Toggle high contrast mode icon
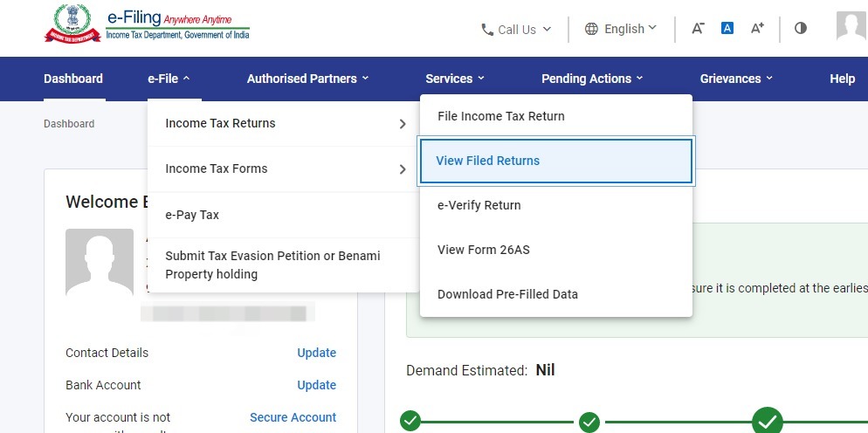The height and width of the screenshot is (433, 868). (801, 28)
